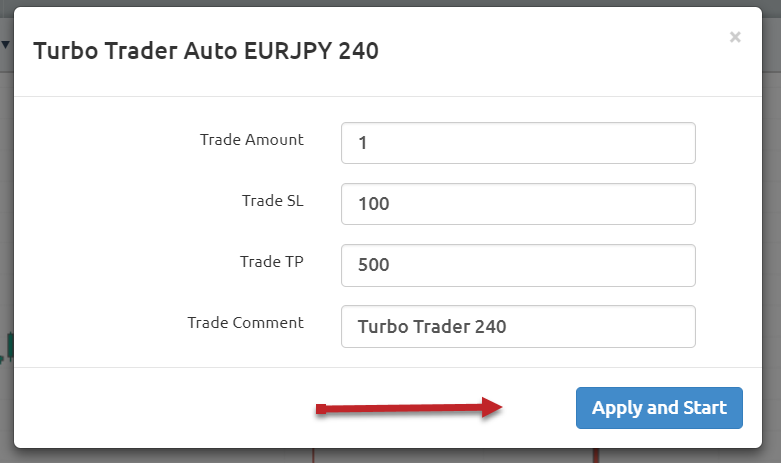
Task: Click the Trade SL label text
Action: 272,201
